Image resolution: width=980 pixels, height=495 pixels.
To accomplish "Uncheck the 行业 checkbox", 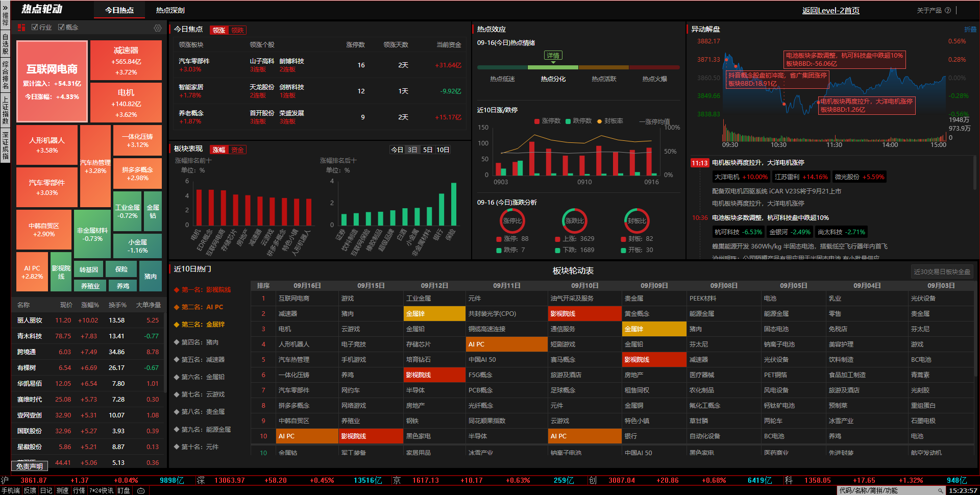I will (x=35, y=27).
